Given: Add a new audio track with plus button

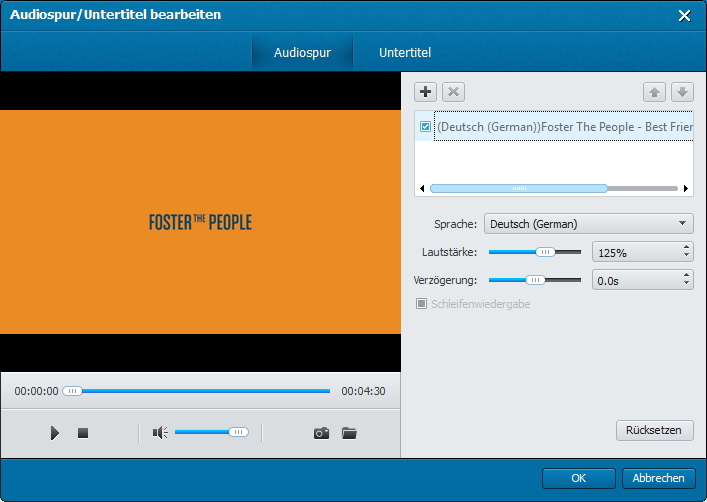Looking at the screenshot, I should click(425, 92).
